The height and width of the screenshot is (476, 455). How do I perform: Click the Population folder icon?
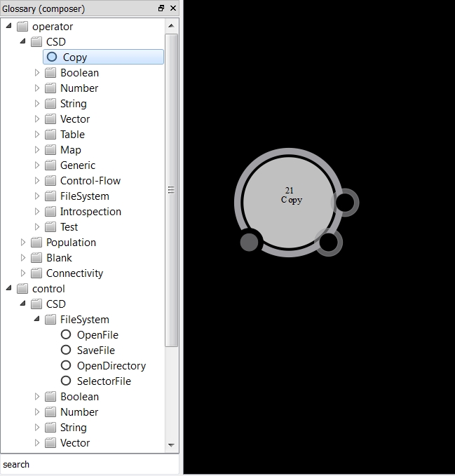[36, 243]
